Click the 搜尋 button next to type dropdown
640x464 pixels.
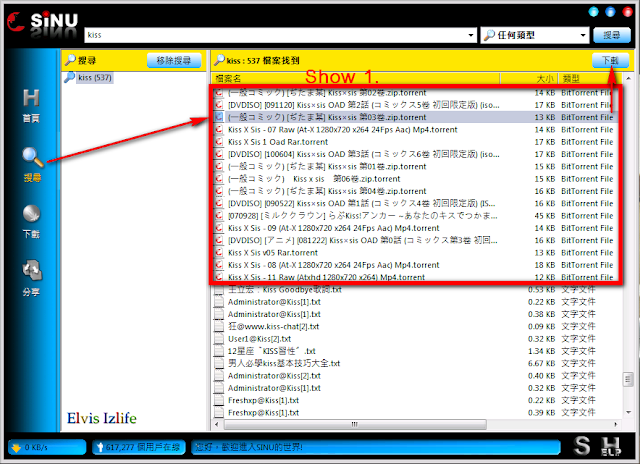611,35
